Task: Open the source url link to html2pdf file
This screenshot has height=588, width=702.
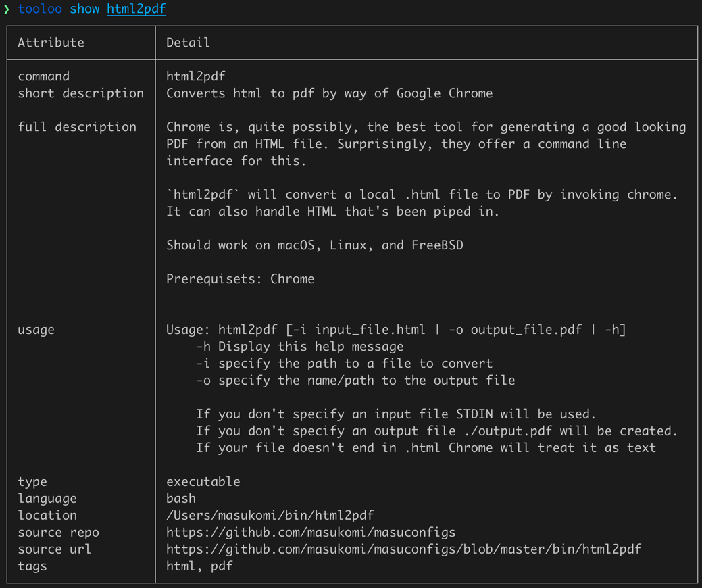Action: point(403,549)
